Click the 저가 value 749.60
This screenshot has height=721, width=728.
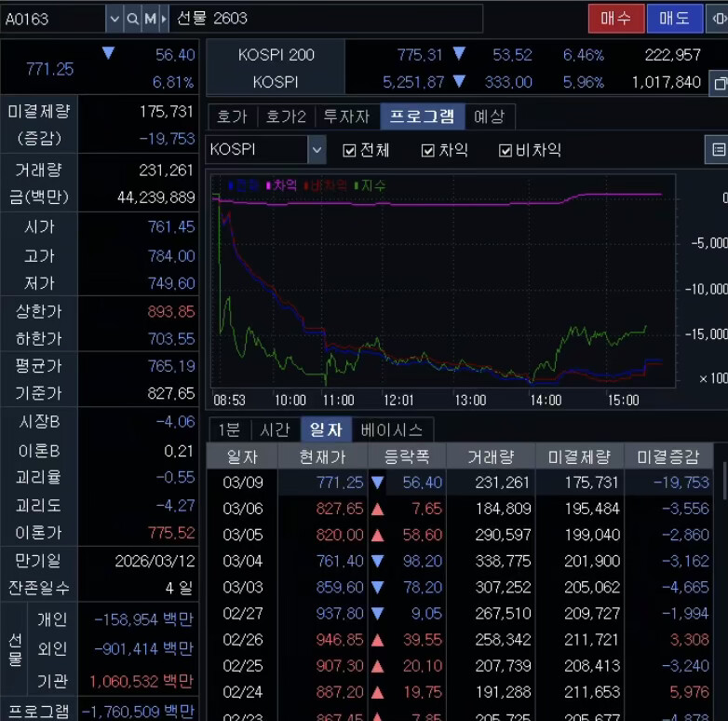[x=171, y=283]
